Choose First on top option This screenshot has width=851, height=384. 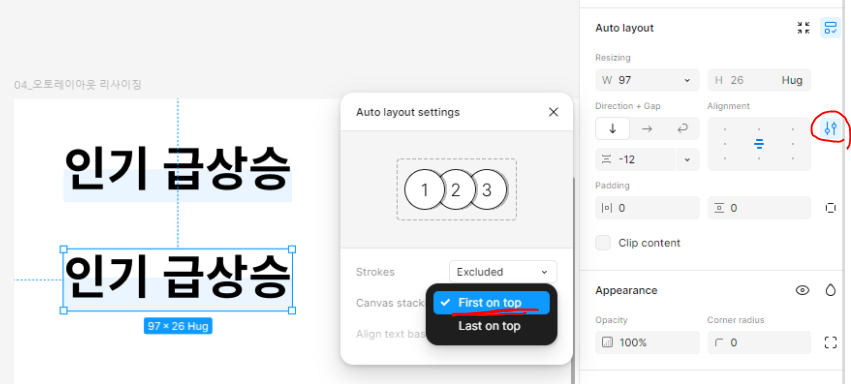coord(491,303)
